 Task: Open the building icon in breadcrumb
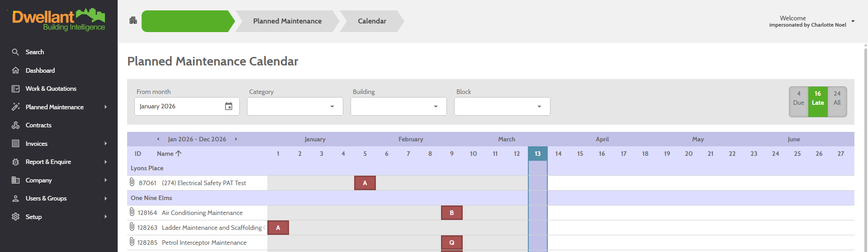[133, 20]
